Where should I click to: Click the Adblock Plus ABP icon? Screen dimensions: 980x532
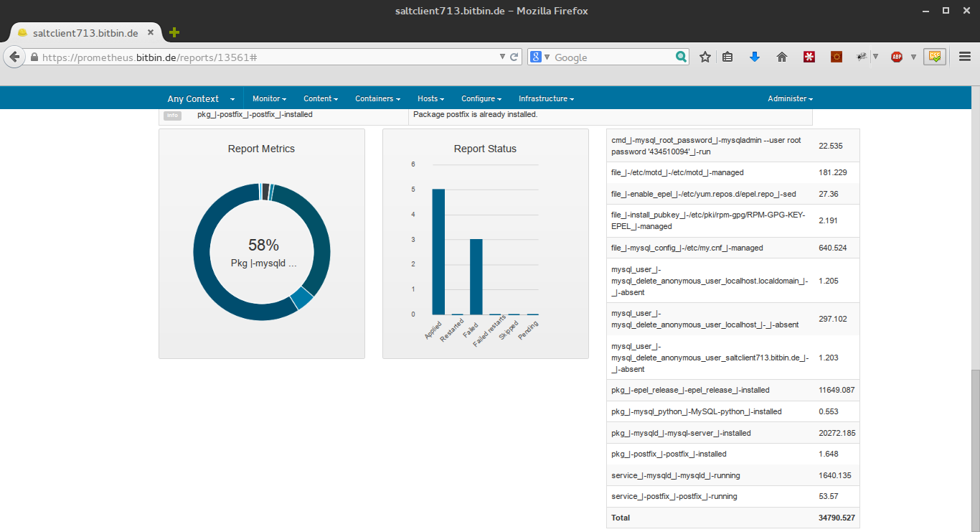coord(896,57)
